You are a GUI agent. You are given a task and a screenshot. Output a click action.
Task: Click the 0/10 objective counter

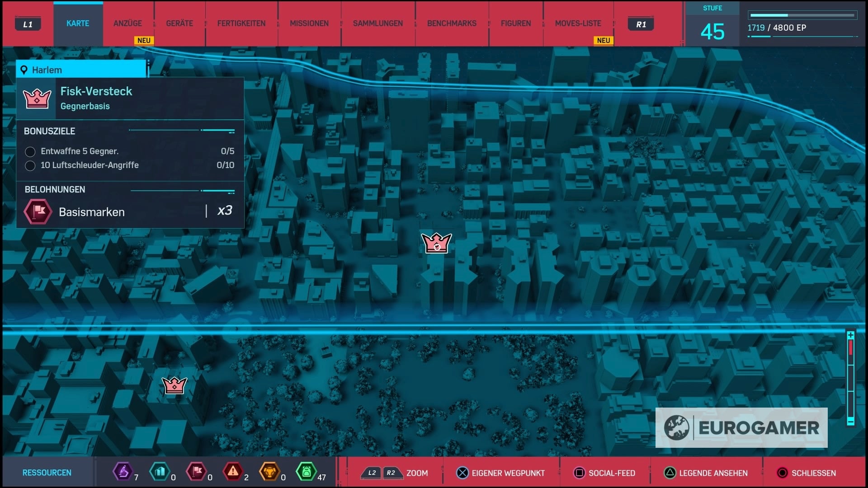tap(225, 165)
